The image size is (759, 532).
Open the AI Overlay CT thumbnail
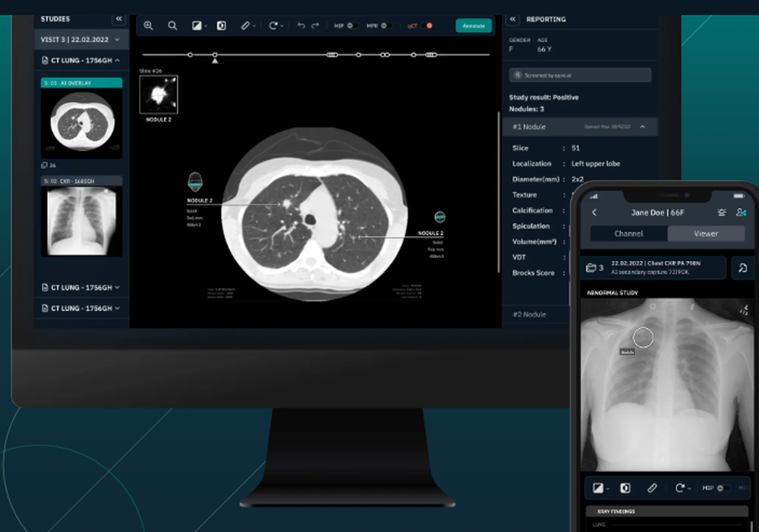(82, 118)
